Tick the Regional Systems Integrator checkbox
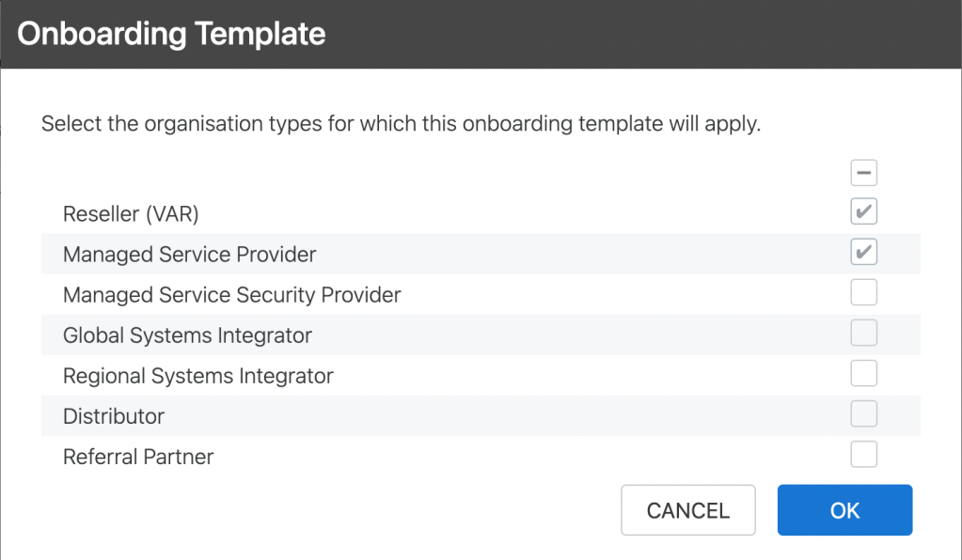 (863, 374)
